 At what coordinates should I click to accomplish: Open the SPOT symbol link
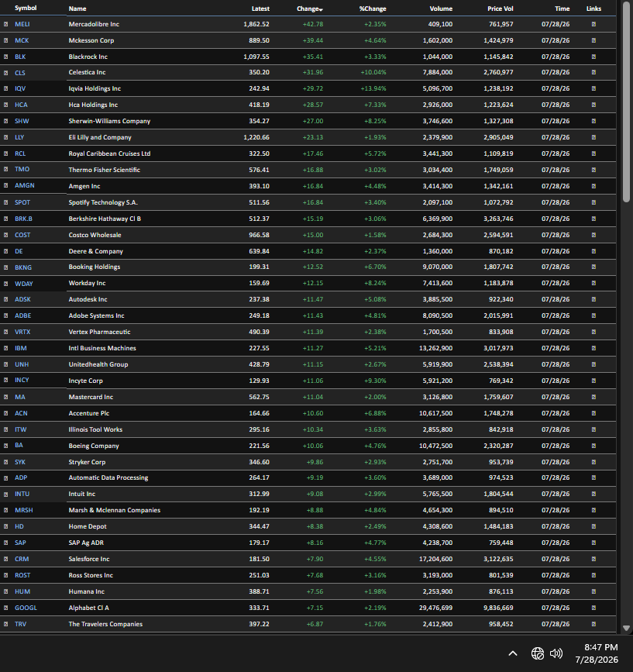(x=22, y=203)
